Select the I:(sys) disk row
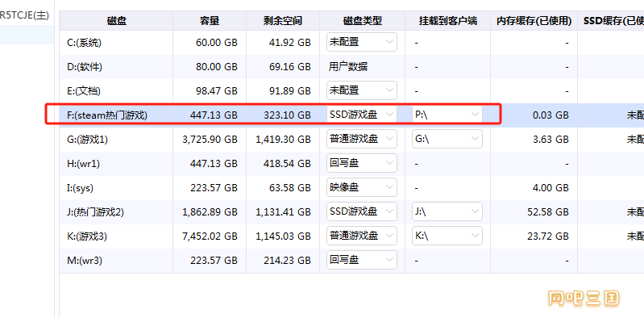 point(351,187)
